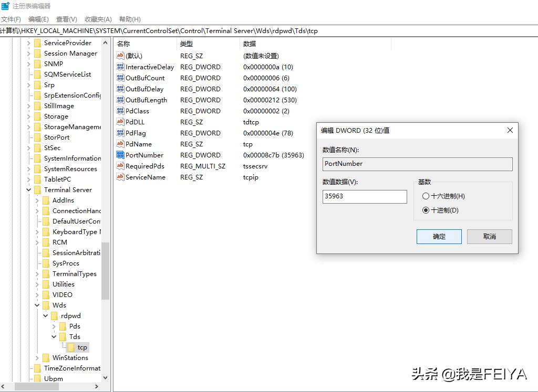Viewport: 538px width, 392px height.
Task: Click the OutBufLength DWORD icon
Action: (x=120, y=100)
